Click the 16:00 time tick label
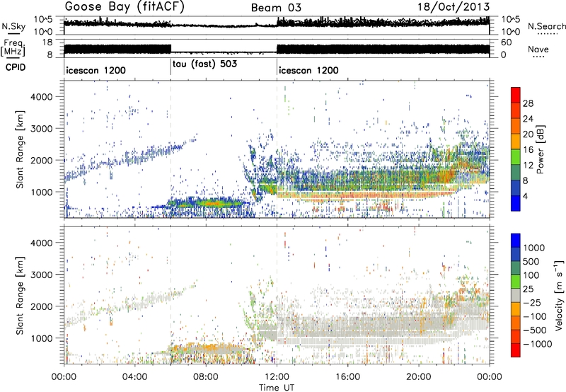566x392 pixels. coord(347,377)
